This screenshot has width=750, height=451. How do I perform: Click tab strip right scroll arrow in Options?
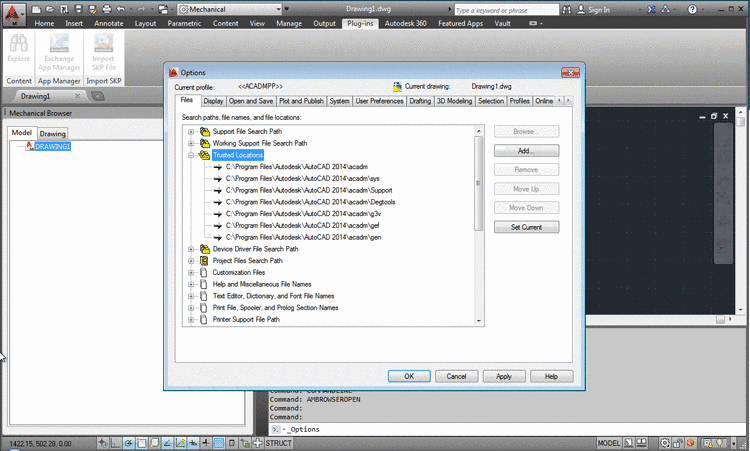568,100
